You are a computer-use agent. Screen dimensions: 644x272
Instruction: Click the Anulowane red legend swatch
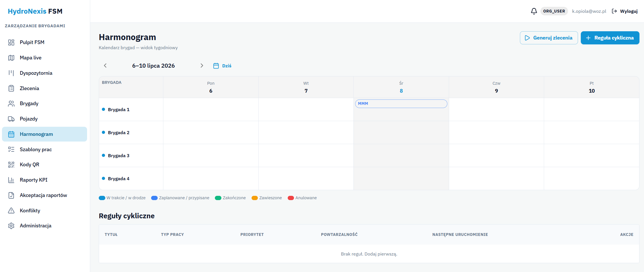[291, 198]
